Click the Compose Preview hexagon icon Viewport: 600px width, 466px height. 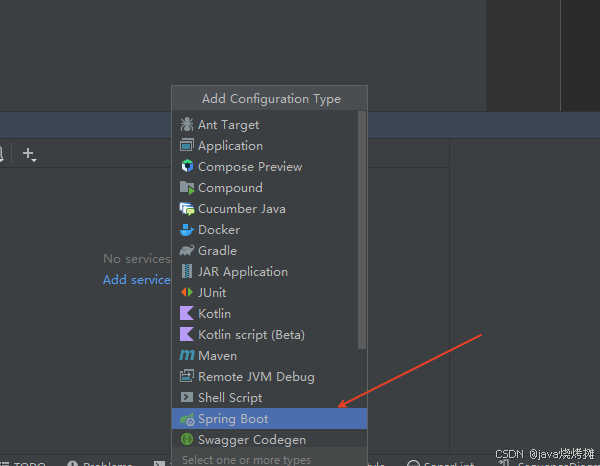[x=187, y=166]
